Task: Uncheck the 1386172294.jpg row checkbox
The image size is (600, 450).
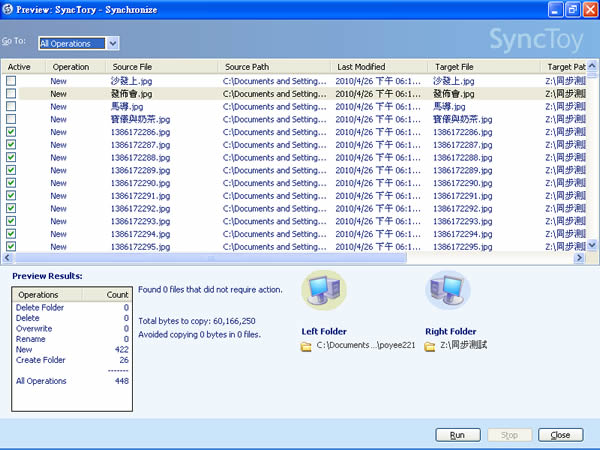Action: tap(11, 234)
